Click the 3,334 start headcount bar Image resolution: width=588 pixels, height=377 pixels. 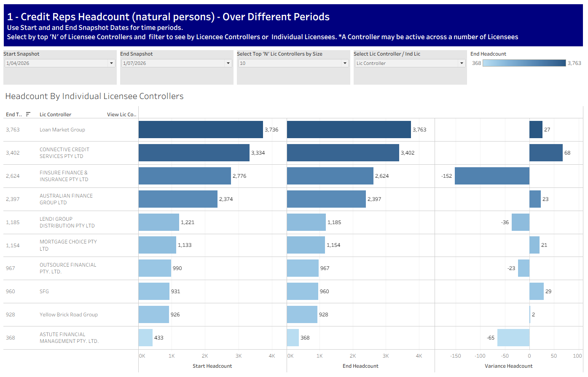[194, 153]
